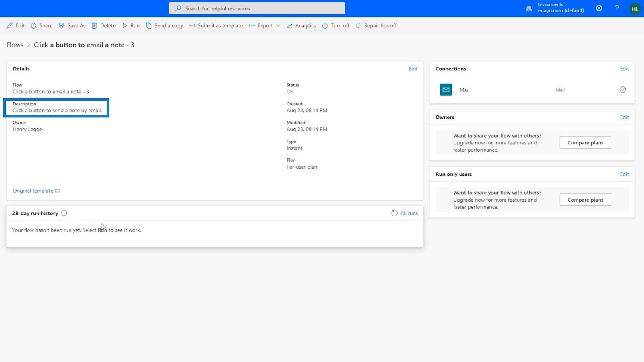644x362 pixels.
Task: Click the Share icon in command bar
Action: click(34, 25)
